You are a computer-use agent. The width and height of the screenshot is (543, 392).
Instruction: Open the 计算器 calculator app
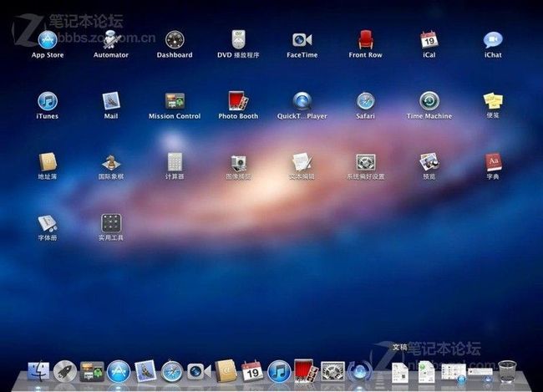(175, 162)
